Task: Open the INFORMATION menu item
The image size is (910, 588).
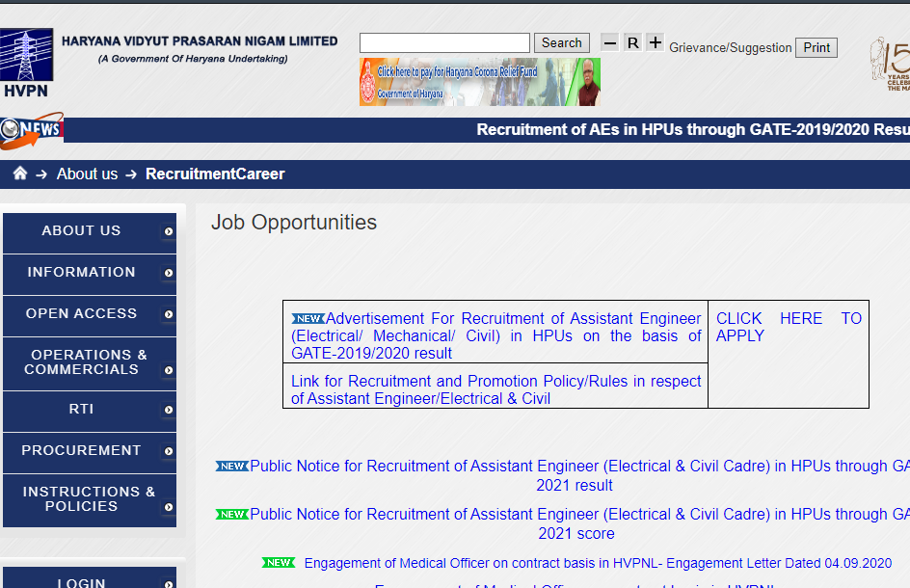Action: coord(90,274)
